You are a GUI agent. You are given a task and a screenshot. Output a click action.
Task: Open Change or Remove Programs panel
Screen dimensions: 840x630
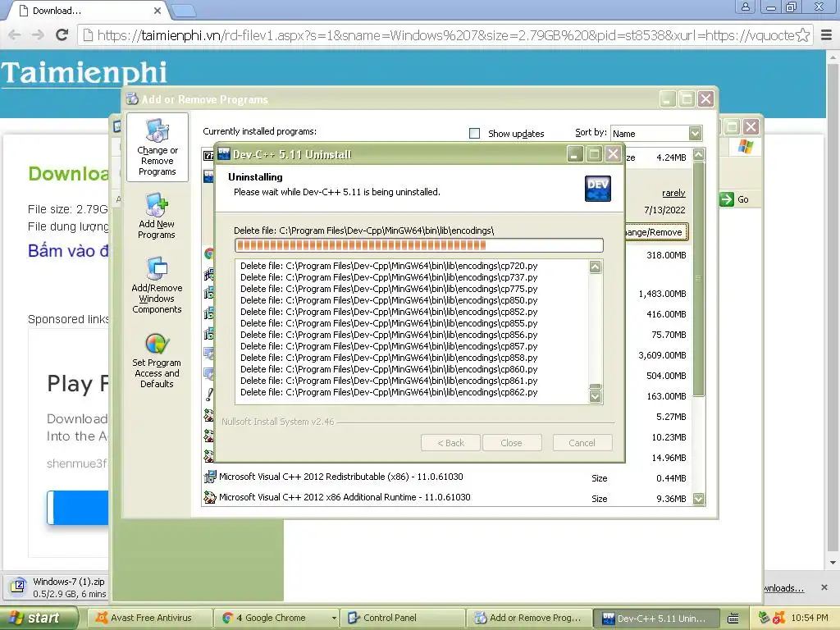[x=157, y=148]
